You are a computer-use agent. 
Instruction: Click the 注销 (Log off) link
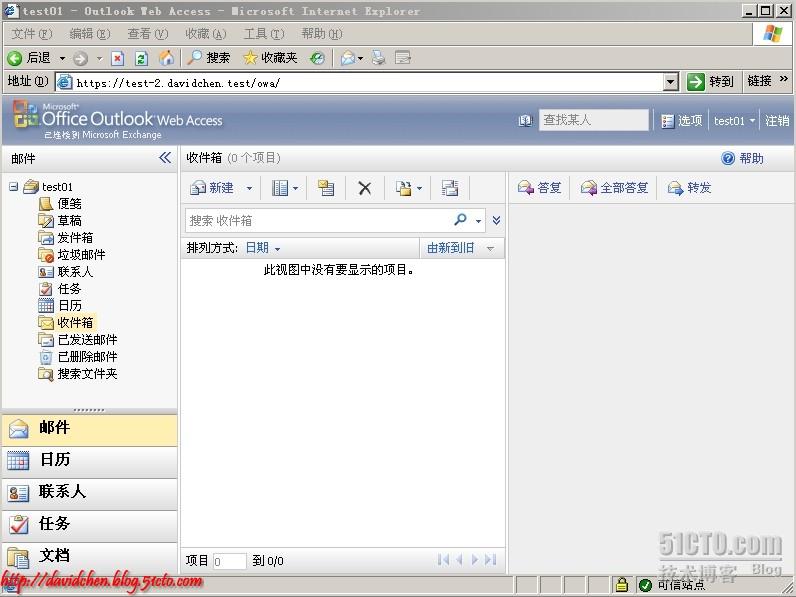point(777,121)
